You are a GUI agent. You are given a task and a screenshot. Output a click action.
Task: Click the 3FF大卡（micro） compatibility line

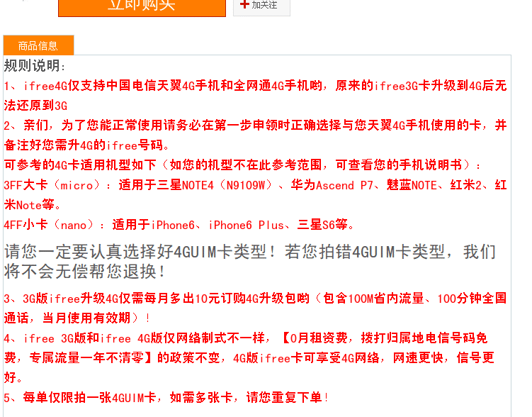pos(255,185)
